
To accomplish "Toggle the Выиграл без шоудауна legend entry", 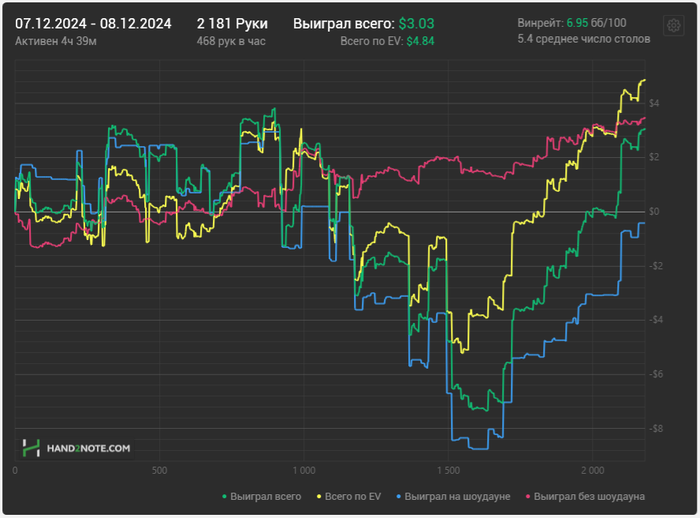I will (x=585, y=497).
